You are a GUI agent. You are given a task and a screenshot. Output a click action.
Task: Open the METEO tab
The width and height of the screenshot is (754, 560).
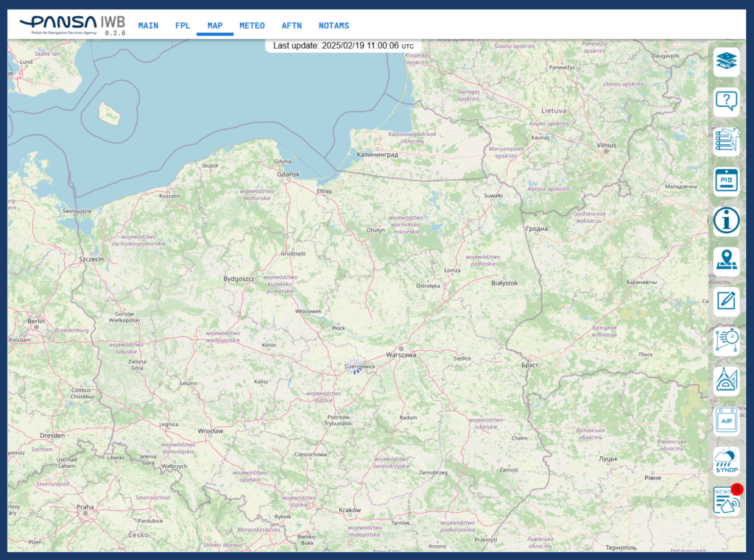click(x=252, y=26)
